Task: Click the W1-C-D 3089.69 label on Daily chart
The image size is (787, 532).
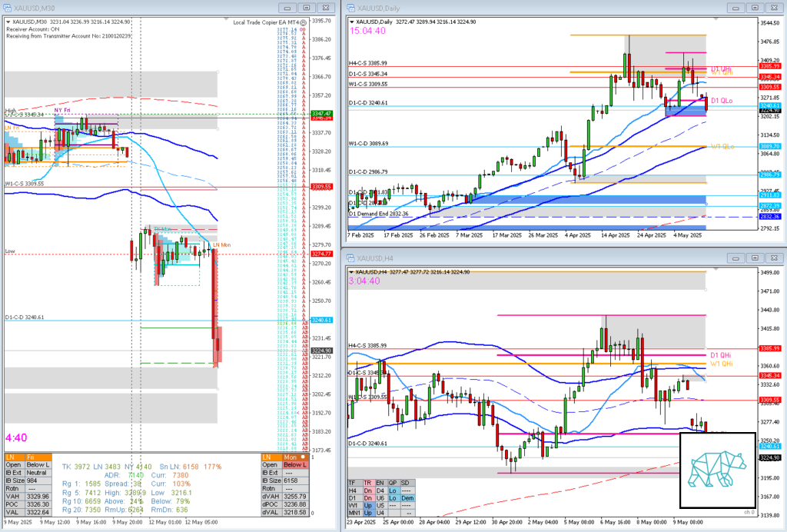Action: pos(368,144)
